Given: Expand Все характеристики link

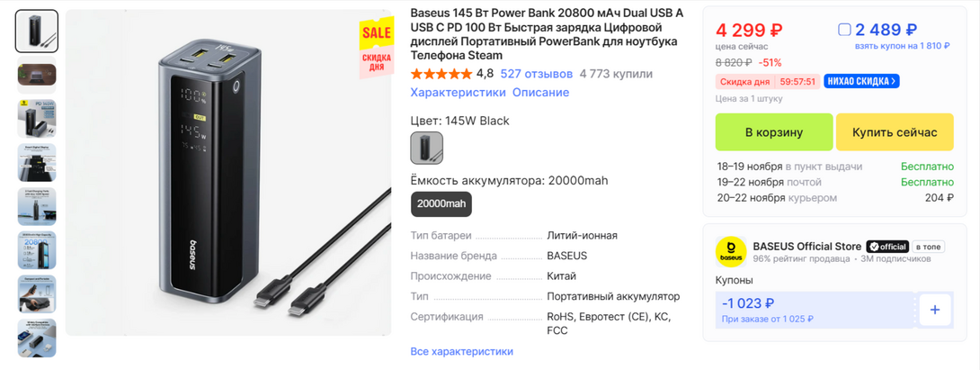Looking at the screenshot, I should coord(462,351).
